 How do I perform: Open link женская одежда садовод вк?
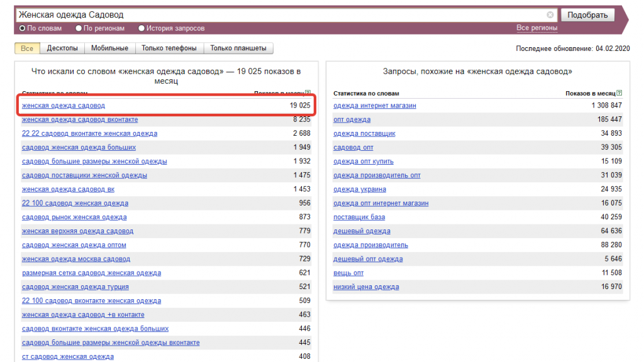pos(68,189)
